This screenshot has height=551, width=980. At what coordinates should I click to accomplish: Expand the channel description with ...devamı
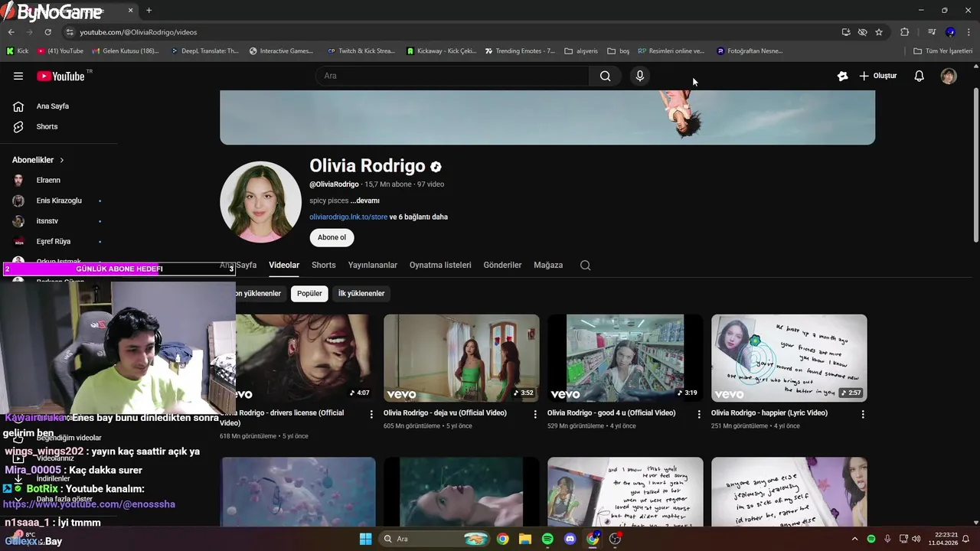coord(364,201)
